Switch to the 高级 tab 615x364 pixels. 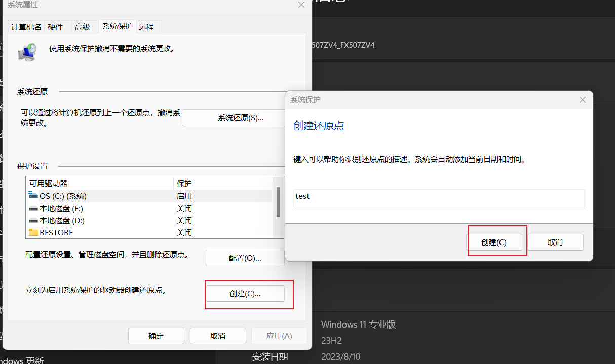coord(82,27)
